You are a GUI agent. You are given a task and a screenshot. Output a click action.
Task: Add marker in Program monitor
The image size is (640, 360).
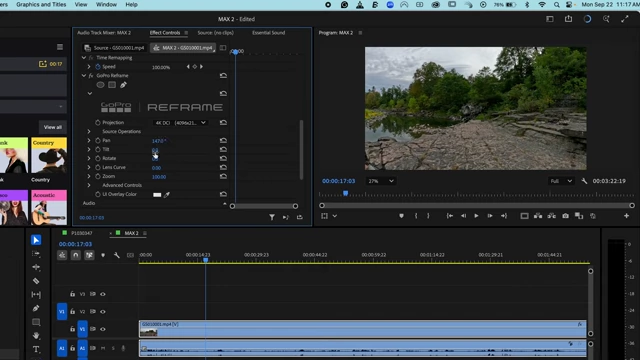401,216
